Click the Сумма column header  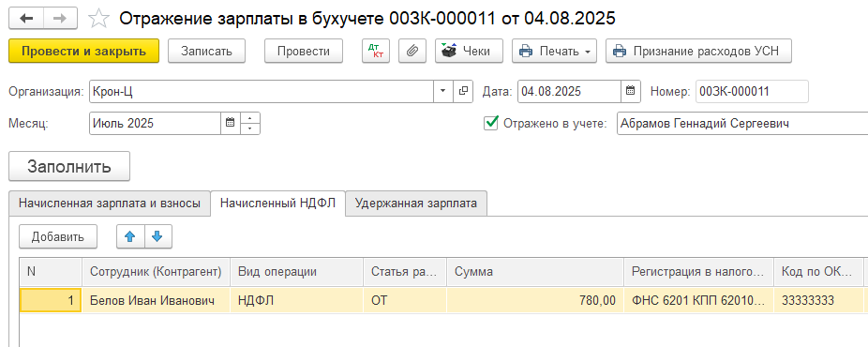pos(535,272)
